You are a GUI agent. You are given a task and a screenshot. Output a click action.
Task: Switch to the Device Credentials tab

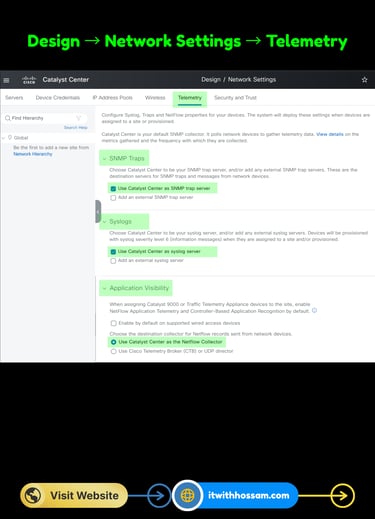[x=58, y=98]
